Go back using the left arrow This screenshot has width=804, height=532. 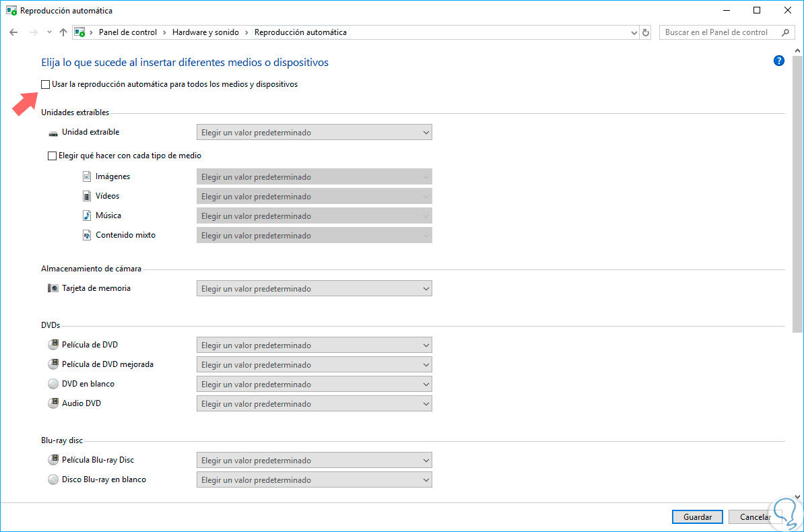coord(13,32)
